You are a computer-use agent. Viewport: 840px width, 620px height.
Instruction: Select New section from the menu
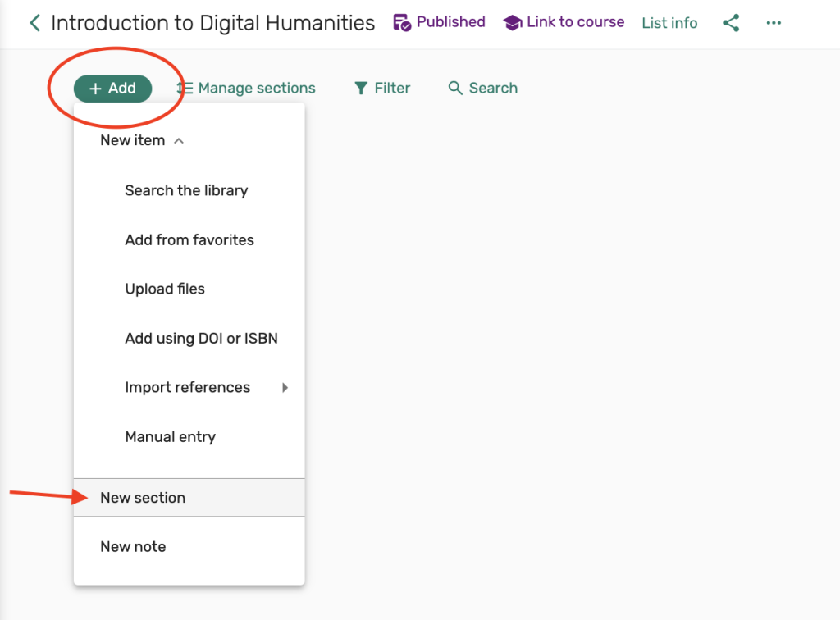143,498
